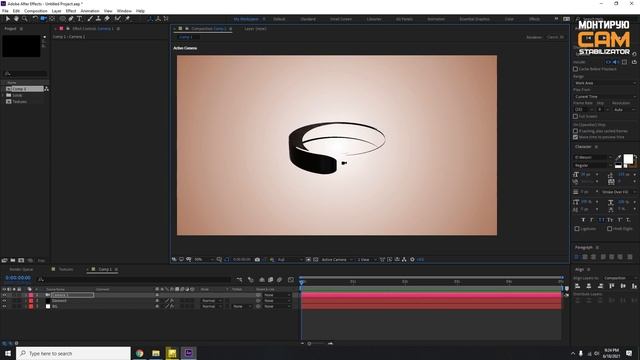
Task: Open the Layer menu
Action: (x=57, y=11)
